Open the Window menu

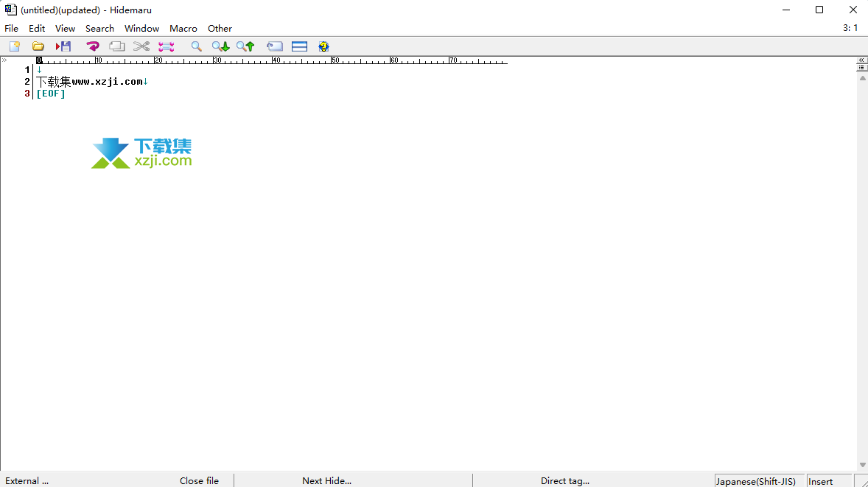click(141, 28)
